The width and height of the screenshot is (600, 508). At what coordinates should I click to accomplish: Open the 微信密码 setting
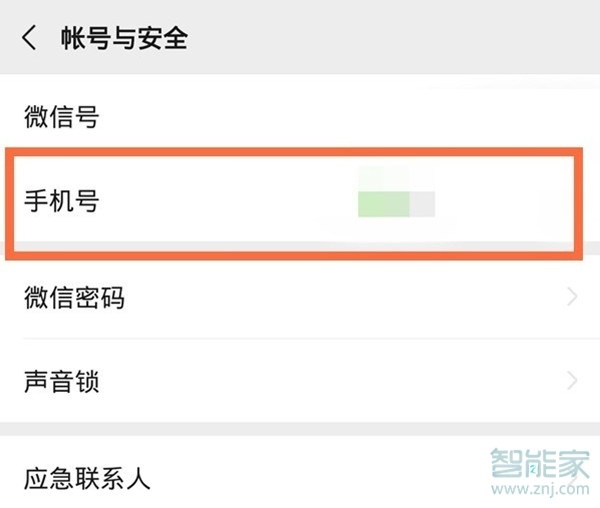point(75,297)
